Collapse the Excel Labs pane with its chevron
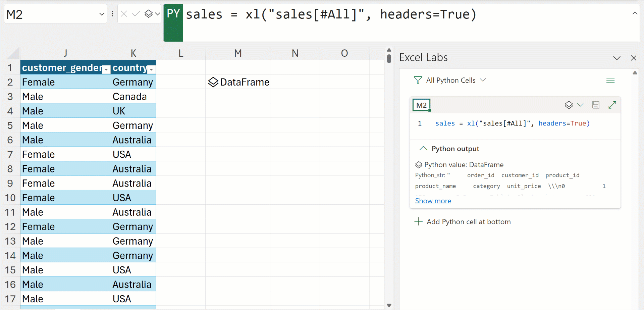The height and width of the screenshot is (310, 644). 617,58
